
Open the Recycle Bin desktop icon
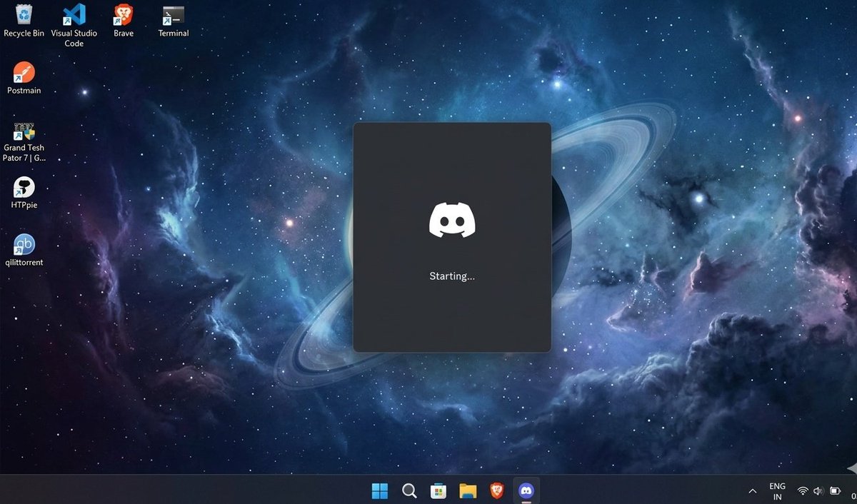click(24, 20)
